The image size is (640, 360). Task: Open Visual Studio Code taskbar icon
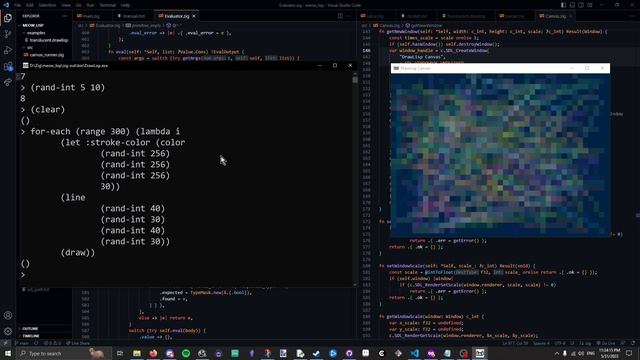click(414, 353)
